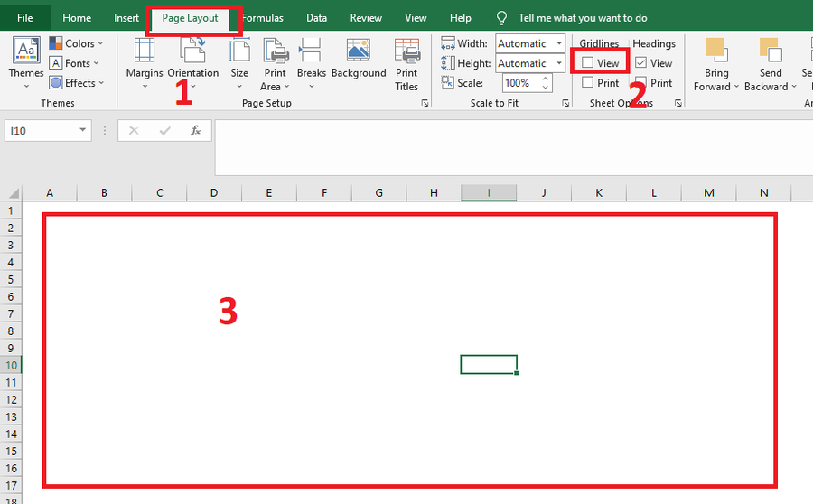
Task: Select column I header
Action: [x=489, y=193]
